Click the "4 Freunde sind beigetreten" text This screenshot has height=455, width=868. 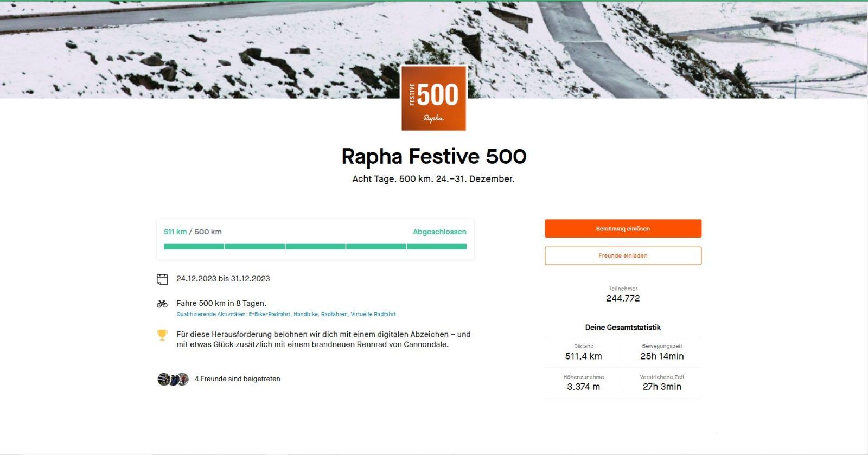click(x=238, y=379)
